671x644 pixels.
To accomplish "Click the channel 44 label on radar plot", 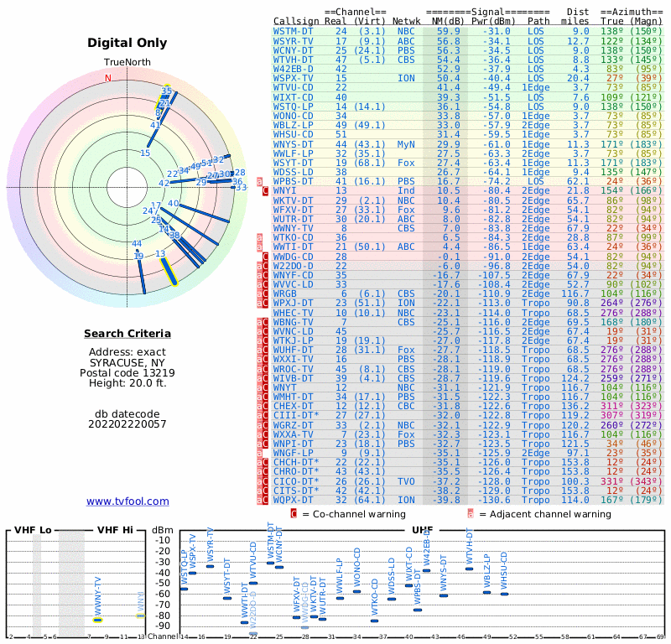I will (137, 243).
